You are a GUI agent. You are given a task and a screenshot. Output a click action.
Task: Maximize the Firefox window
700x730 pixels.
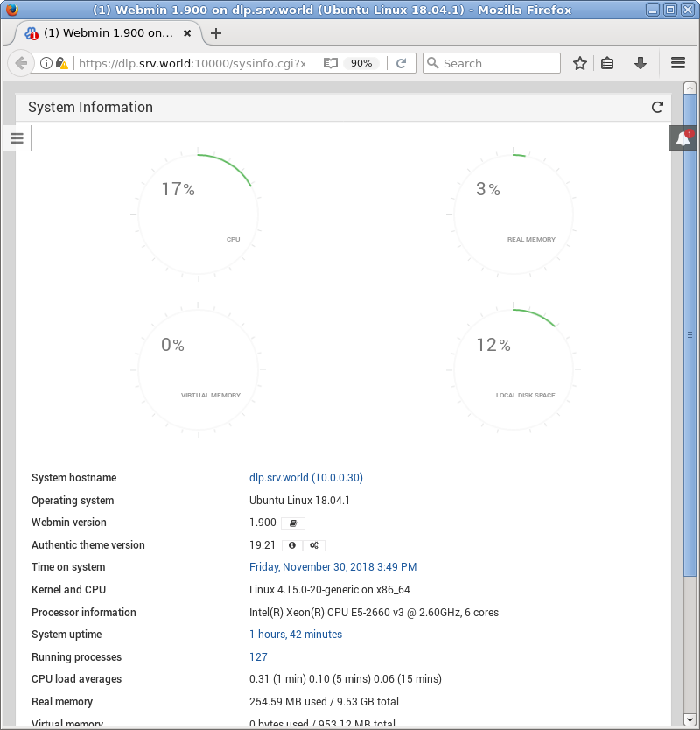[670, 10]
